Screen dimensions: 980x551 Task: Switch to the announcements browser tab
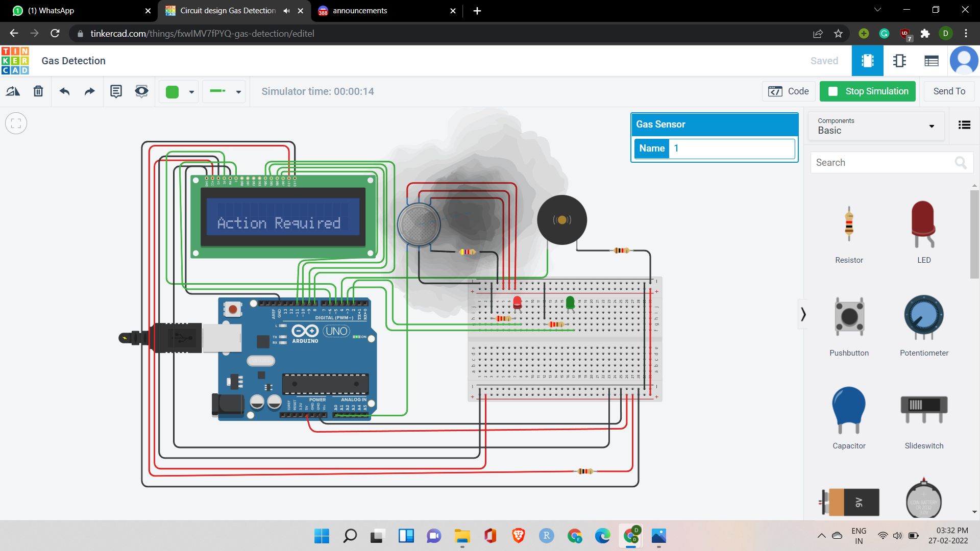tap(359, 11)
